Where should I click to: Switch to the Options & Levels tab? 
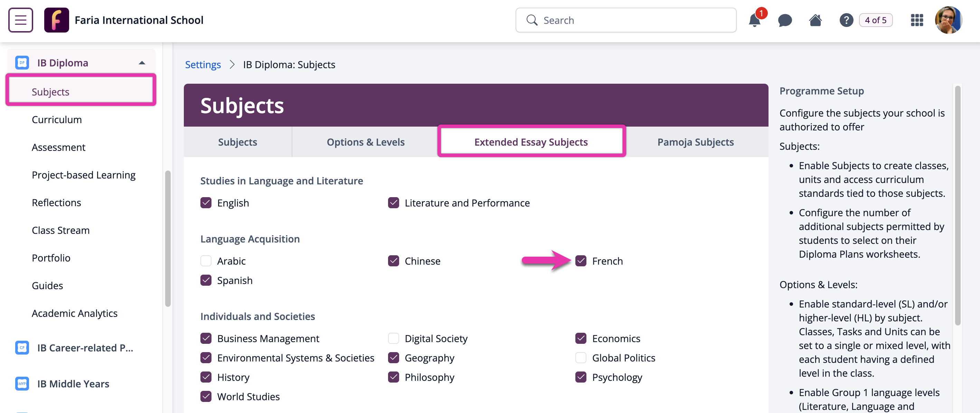point(365,142)
